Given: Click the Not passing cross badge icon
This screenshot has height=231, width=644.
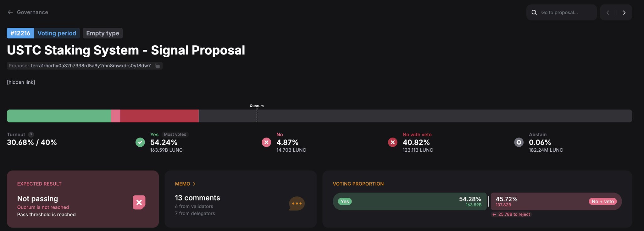Looking at the screenshot, I should click(139, 202).
